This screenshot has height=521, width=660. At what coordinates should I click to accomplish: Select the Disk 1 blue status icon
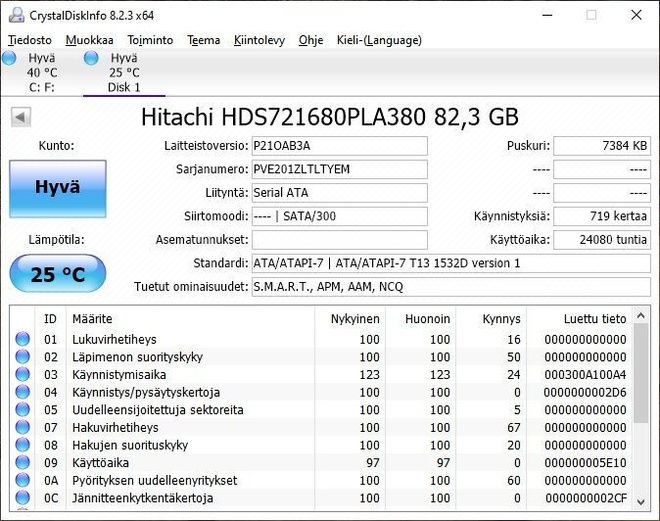[x=91, y=58]
